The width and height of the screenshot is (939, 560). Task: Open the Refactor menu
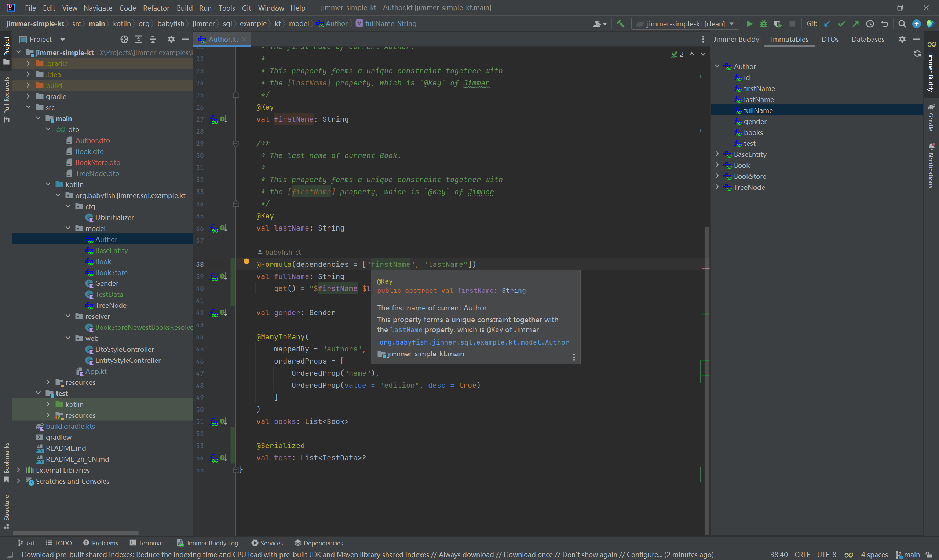156,8
